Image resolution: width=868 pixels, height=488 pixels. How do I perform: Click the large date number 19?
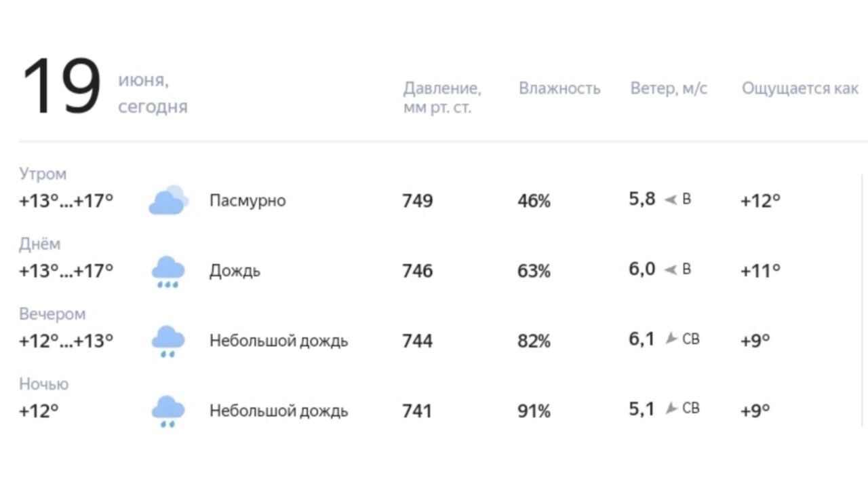pos(62,86)
